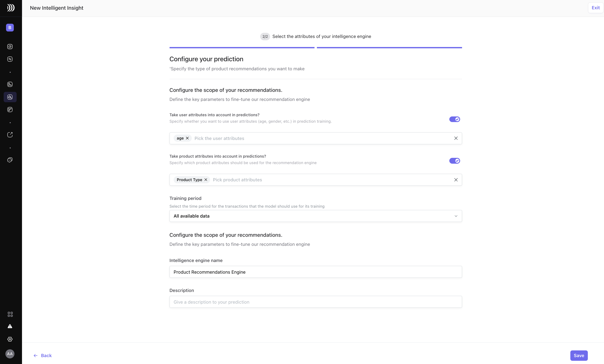Screen dimensions: 604x364
Task: Expand the Training period dropdown
Action: tap(315, 216)
